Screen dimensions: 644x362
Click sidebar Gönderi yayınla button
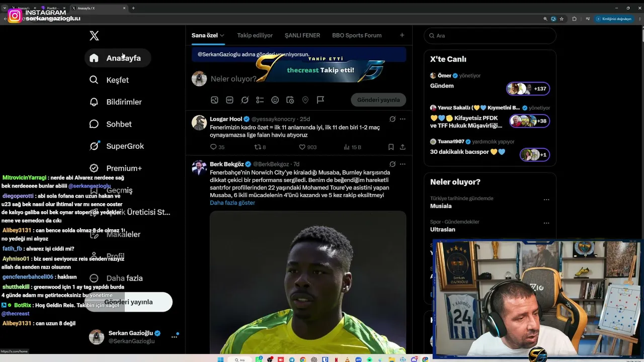(128, 302)
